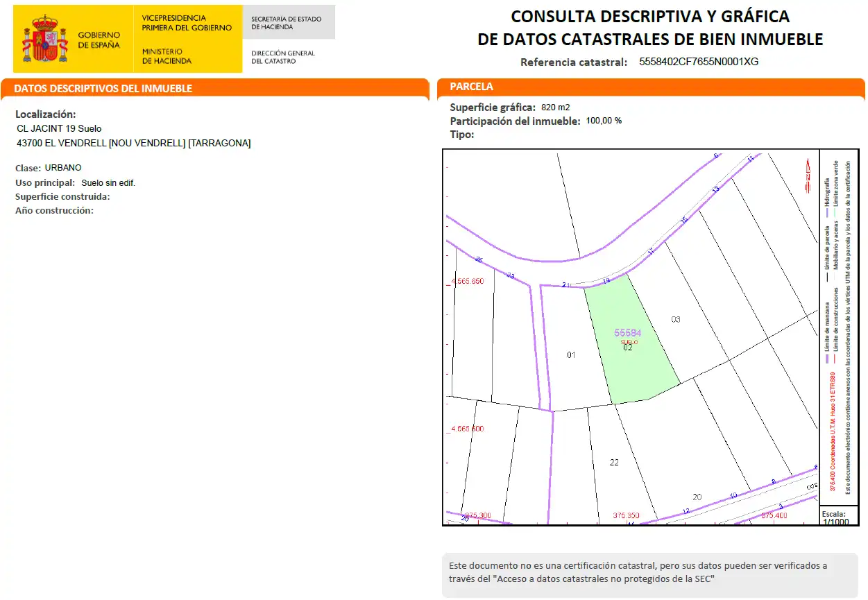Click the 'Año construcción:' label
868x600 pixels.
tap(54, 211)
